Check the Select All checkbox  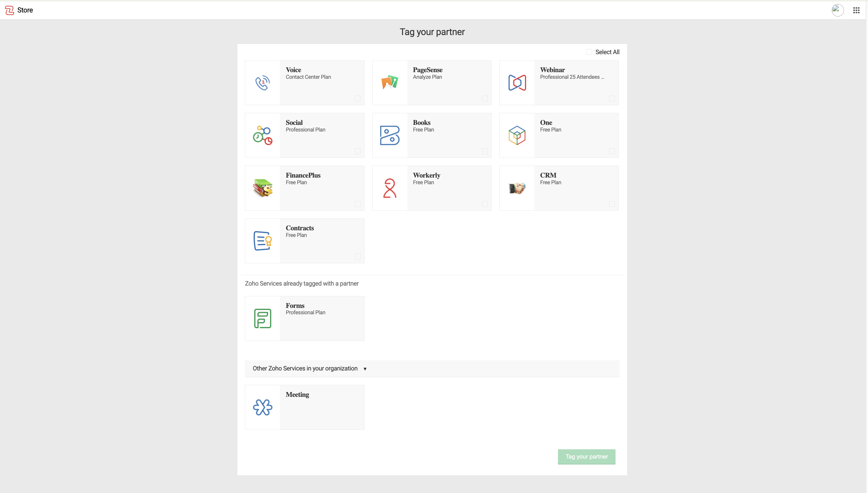tap(589, 52)
